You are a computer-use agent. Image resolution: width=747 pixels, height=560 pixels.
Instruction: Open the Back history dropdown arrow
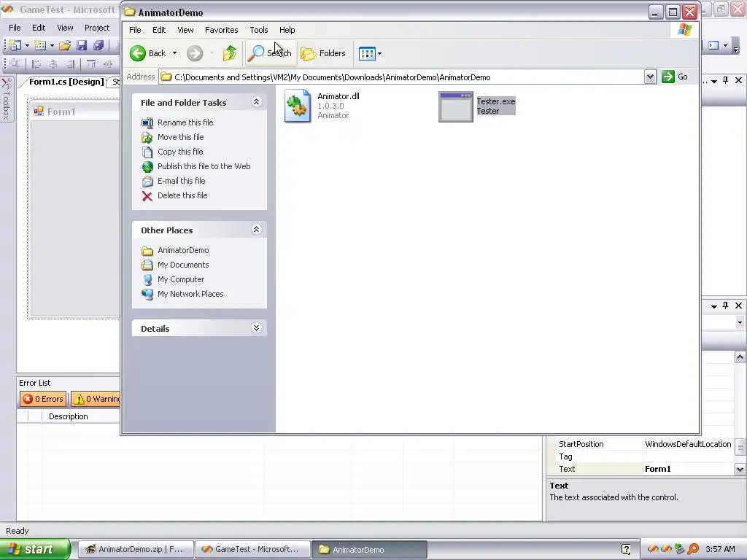(175, 53)
